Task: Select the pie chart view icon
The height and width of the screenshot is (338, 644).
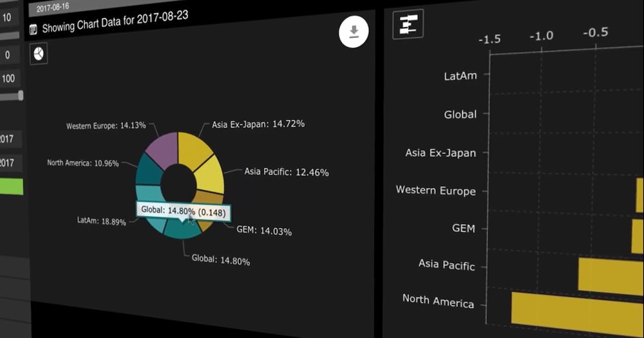Action: [39, 53]
